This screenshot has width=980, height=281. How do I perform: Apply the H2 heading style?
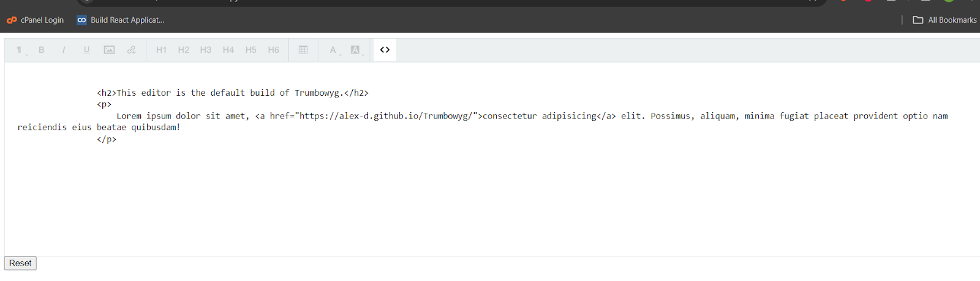coord(184,50)
